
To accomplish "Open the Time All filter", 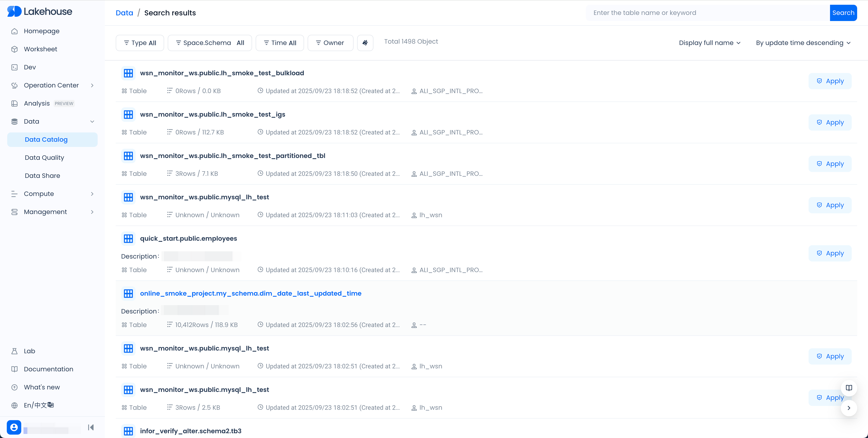I will pyautogui.click(x=280, y=43).
